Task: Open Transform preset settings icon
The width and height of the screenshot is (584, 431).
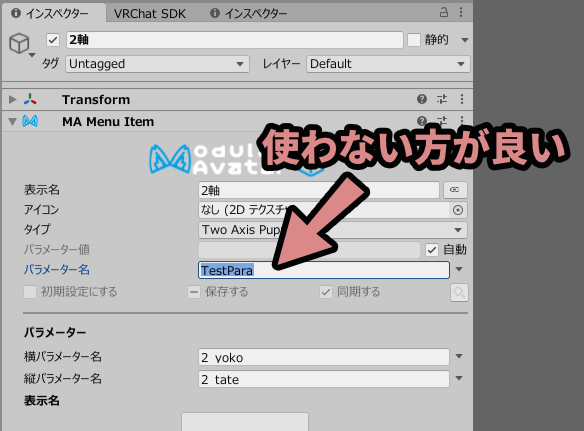Action: pyautogui.click(x=442, y=99)
